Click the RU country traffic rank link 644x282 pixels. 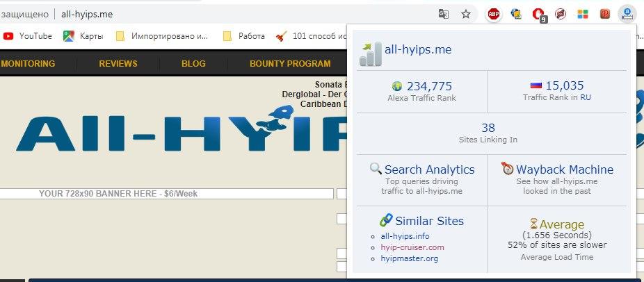[586, 98]
